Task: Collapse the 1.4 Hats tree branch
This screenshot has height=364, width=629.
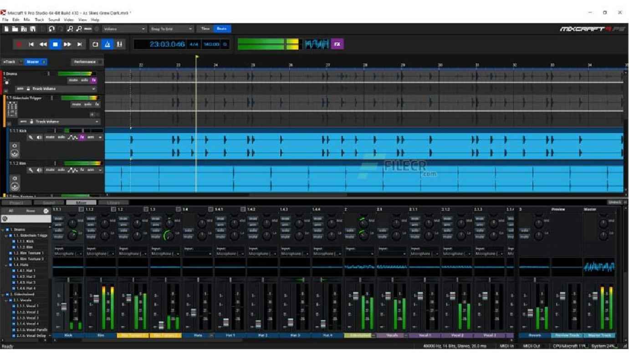Action: (x=6, y=264)
